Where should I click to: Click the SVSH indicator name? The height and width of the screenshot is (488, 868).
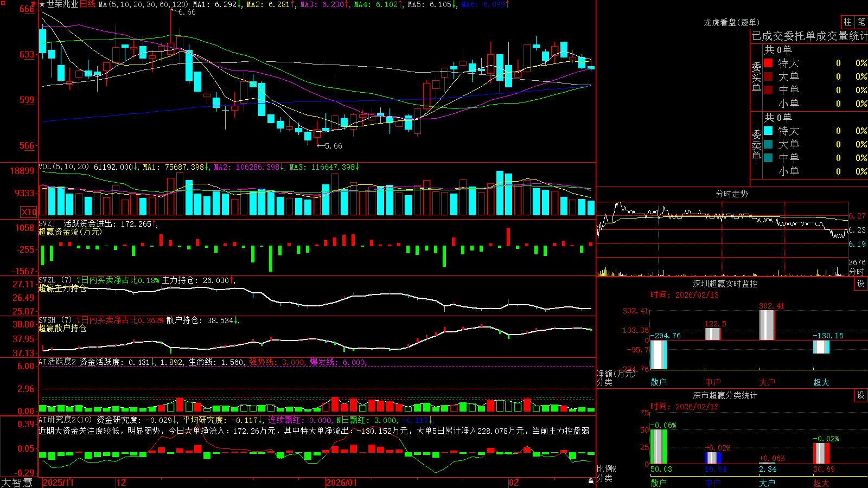point(47,320)
